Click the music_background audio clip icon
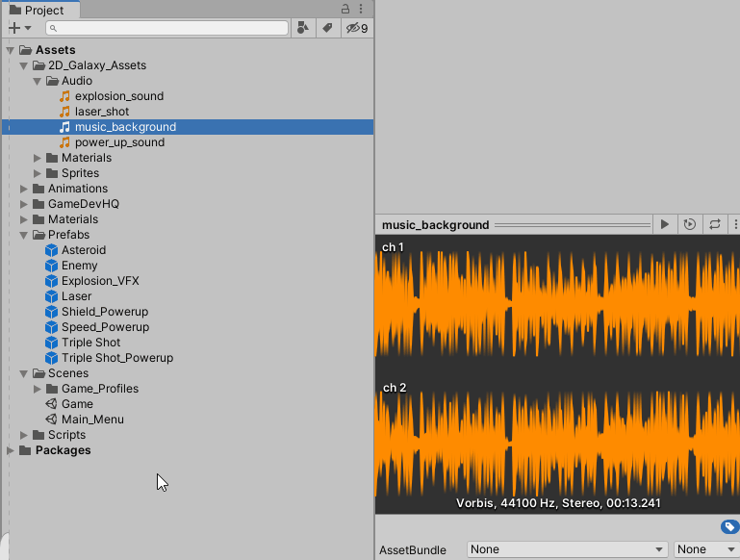Viewport: 740px width, 560px height. [64, 127]
